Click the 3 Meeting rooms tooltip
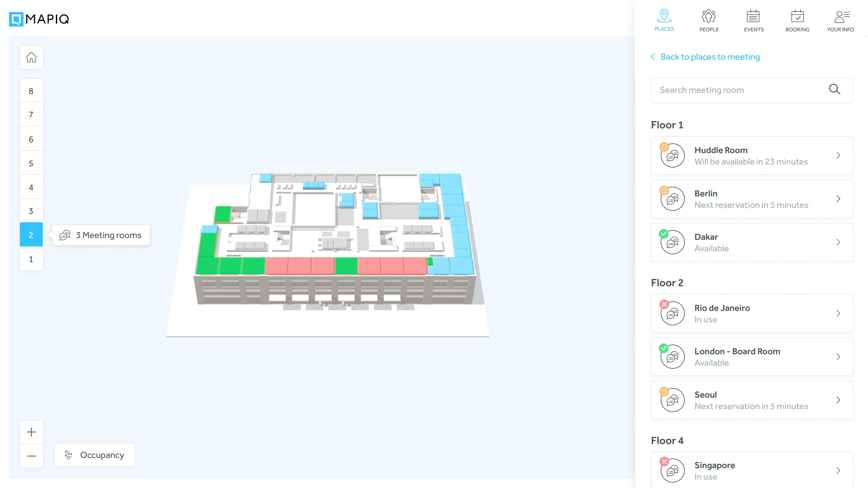Image resolution: width=868 pixels, height=488 pixels. (x=101, y=235)
